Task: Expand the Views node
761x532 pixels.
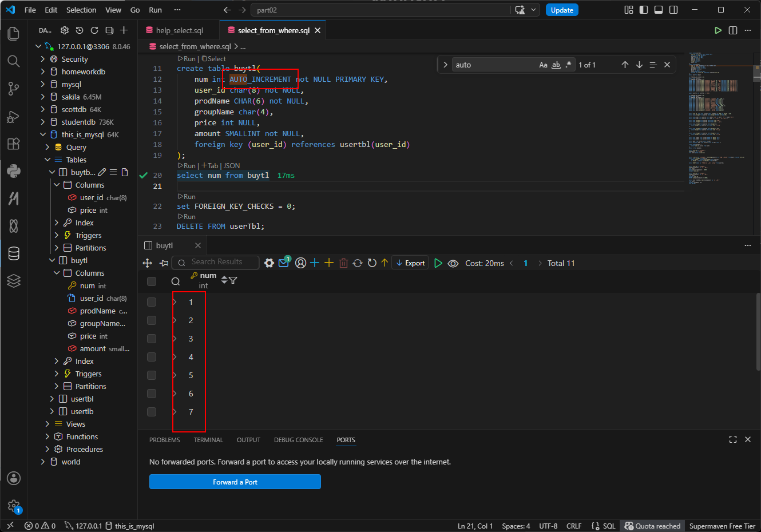Action: click(x=47, y=424)
